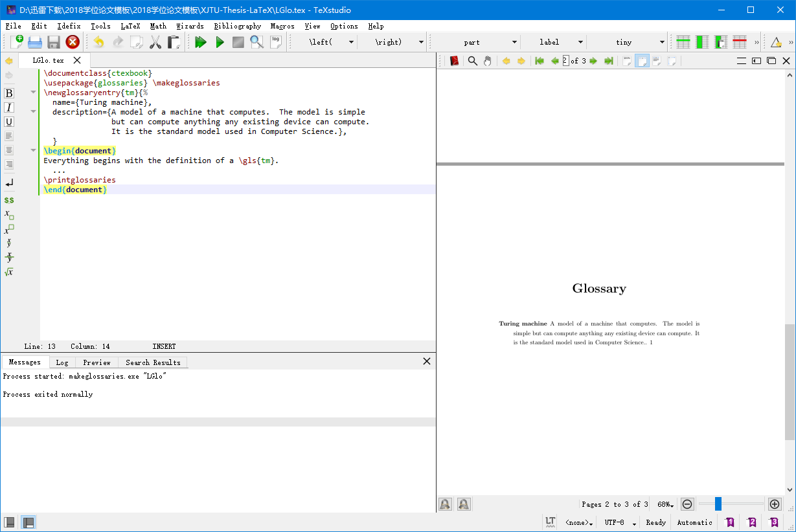Apply italic formatting from side toolbar
Image resolution: width=796 pixels, height=532 pixels.
[9, 107]
